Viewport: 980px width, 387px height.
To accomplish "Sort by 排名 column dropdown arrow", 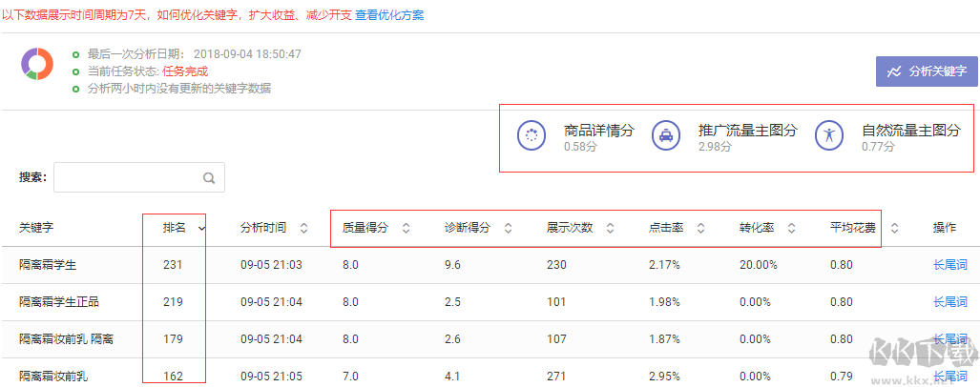I will coord(201,229).
